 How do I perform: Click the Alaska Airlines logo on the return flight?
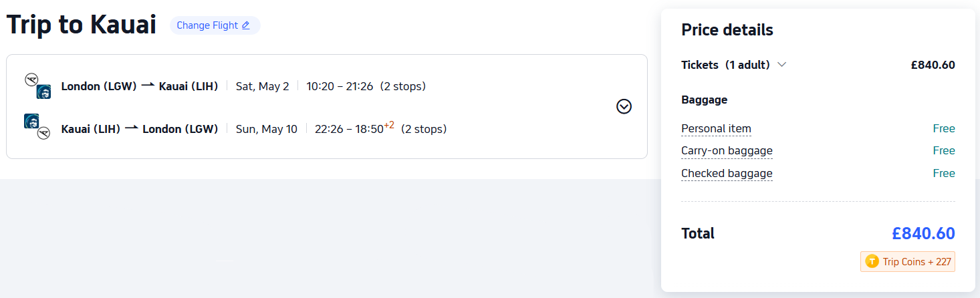click(31, 121)
